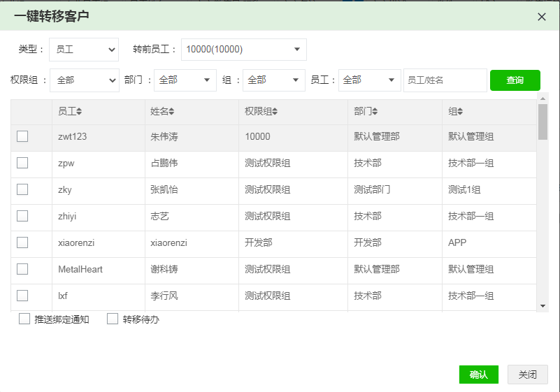Check the box for employee zwt123
The width and height of the screenshot is (560, 392).
coord(22,136)
